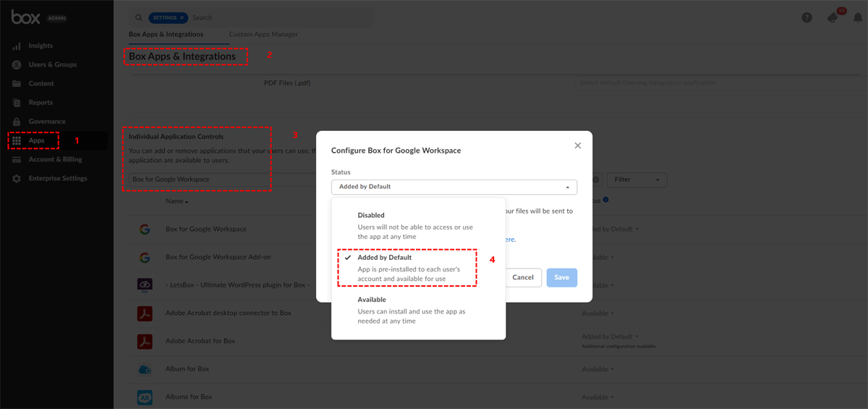Click the search magnifier icon
Screen dimensions: 868x409
(x=138, y=17)
